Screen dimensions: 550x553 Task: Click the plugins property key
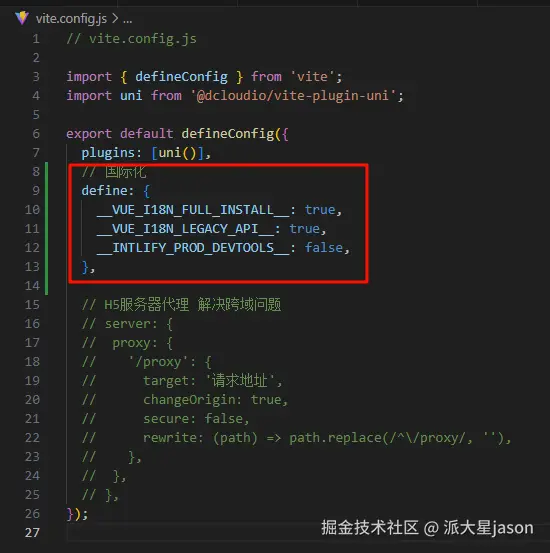108,153
